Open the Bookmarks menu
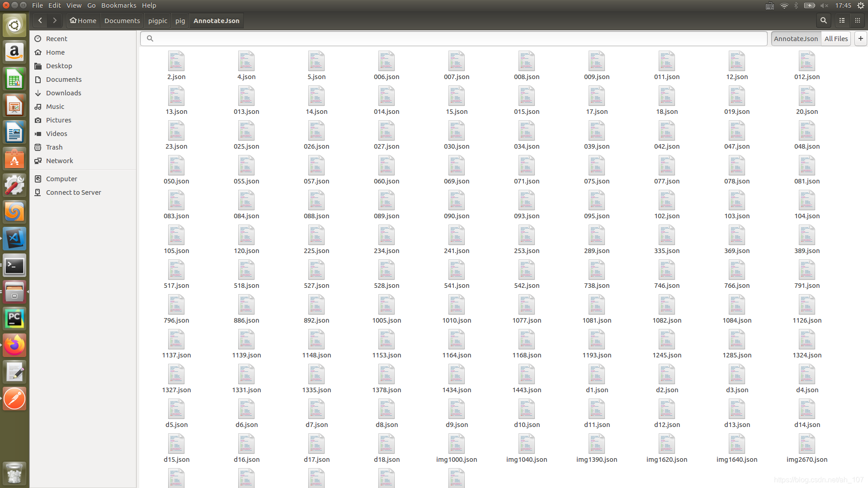 (118, 5)
